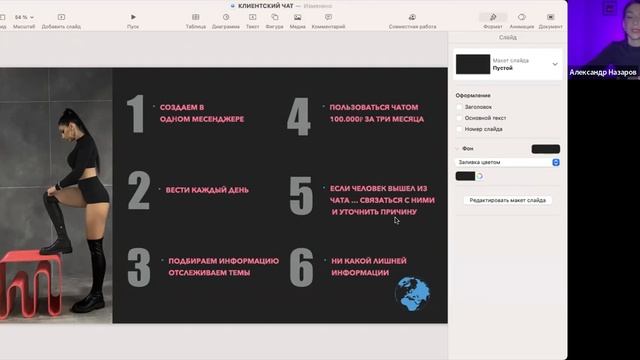Viewport: 640px width, 360px height.
Task: Open the Масштаб zoom percentage dropdown
Action: pos(24,17)
